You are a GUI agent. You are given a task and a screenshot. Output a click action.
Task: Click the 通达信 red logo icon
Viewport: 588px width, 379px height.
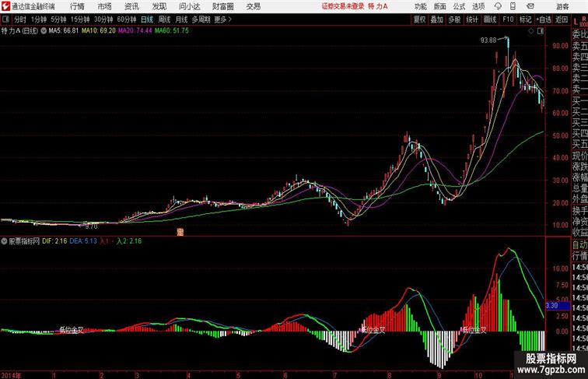tap(5, 6)
